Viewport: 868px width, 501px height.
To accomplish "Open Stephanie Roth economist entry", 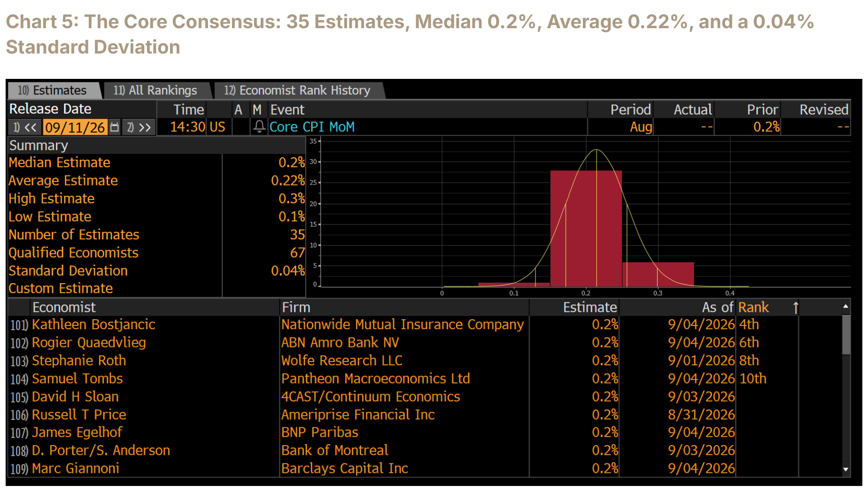I will 79,361.
